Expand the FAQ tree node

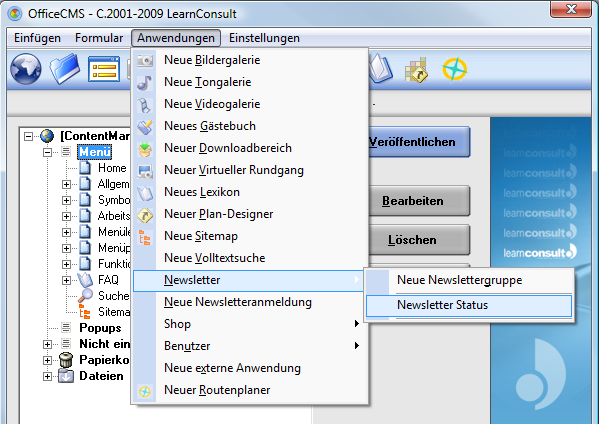point(66,280)
